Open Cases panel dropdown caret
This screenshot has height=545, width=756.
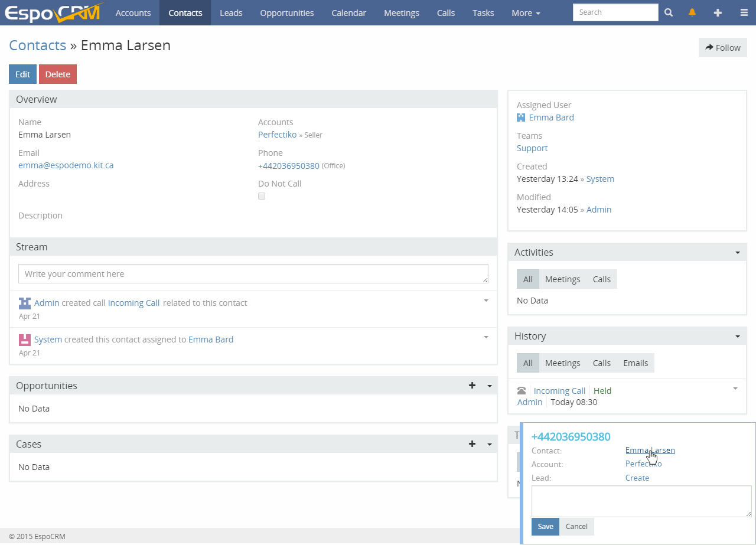pyautogui.click(x=490, y=445)
